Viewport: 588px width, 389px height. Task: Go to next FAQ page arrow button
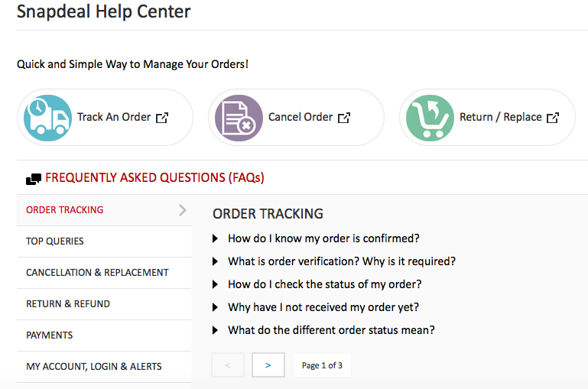point(268,365)
